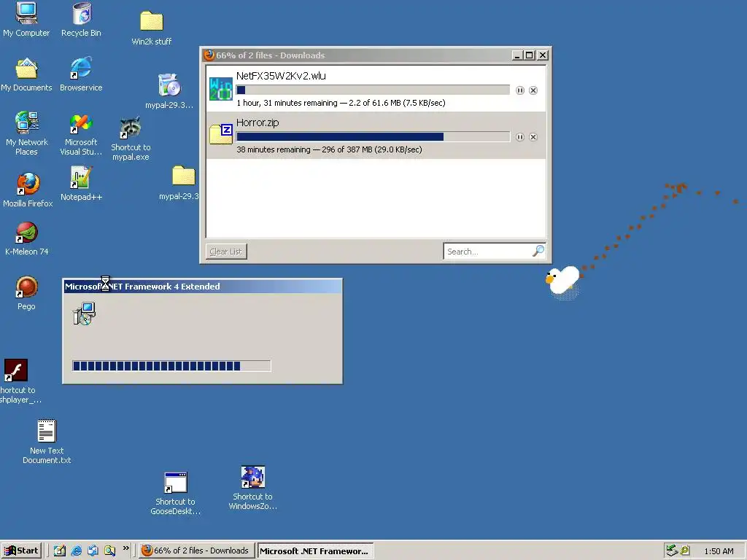Cancel the Horror.zip download

[x=533, y=136]
